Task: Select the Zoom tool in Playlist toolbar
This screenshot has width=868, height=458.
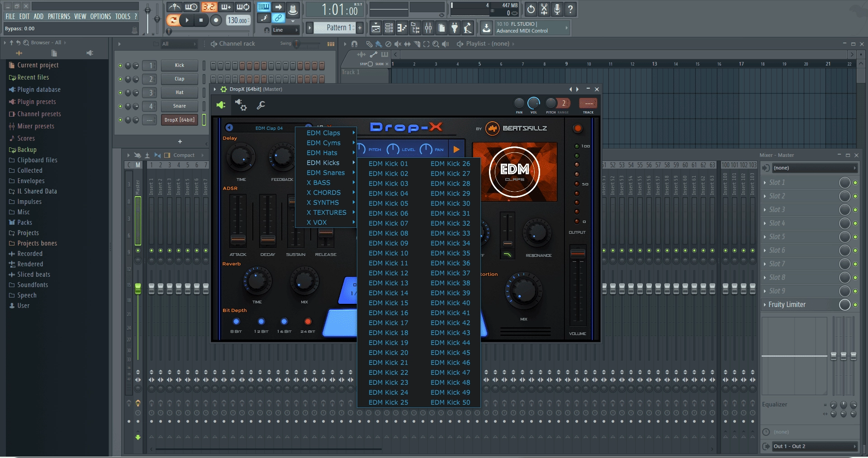Action: 436,44
